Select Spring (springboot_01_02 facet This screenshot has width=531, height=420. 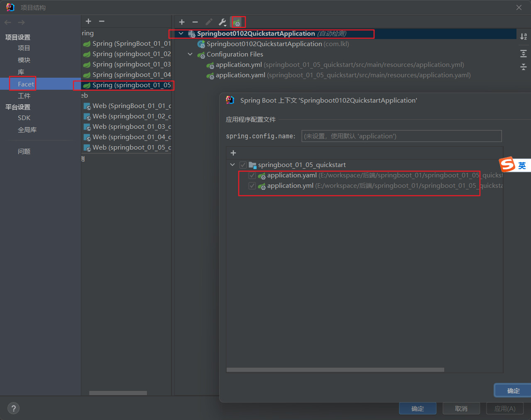point(127,54)
